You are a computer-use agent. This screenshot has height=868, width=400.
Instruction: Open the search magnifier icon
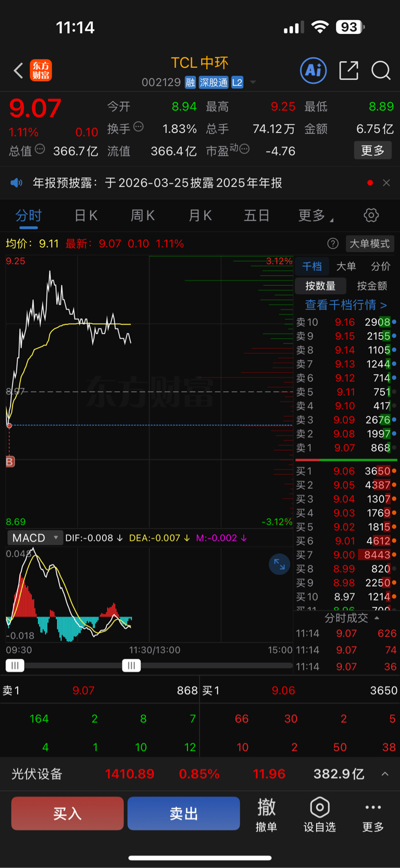coord(381,70)
